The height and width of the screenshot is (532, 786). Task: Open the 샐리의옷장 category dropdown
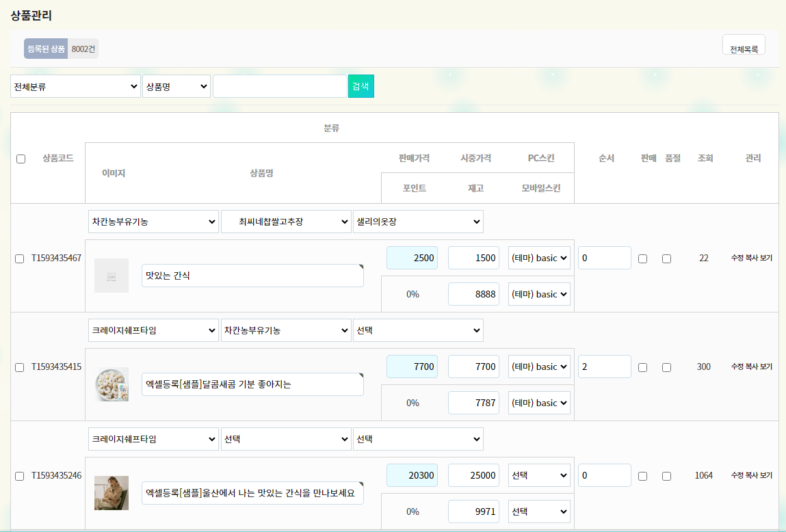pos(417,222)
